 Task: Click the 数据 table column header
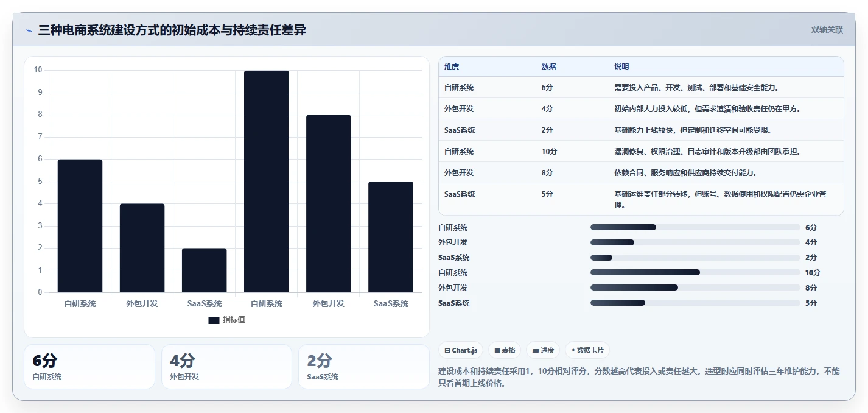548,67
